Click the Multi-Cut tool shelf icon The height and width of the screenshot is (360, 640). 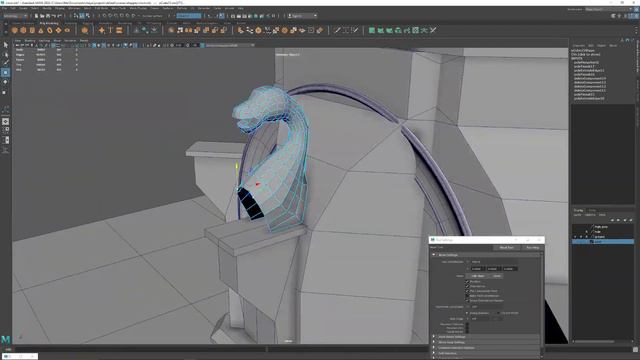337,30
